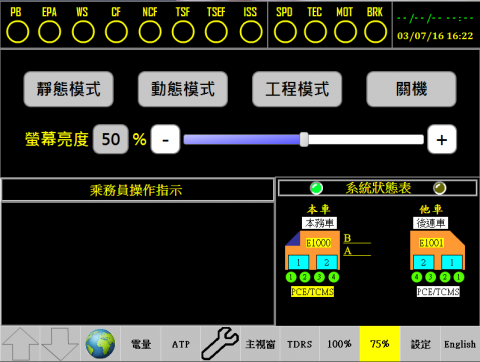Open the ATP tab
The width and height of the screenshot is (480, 362).
(x=181, y=344)
